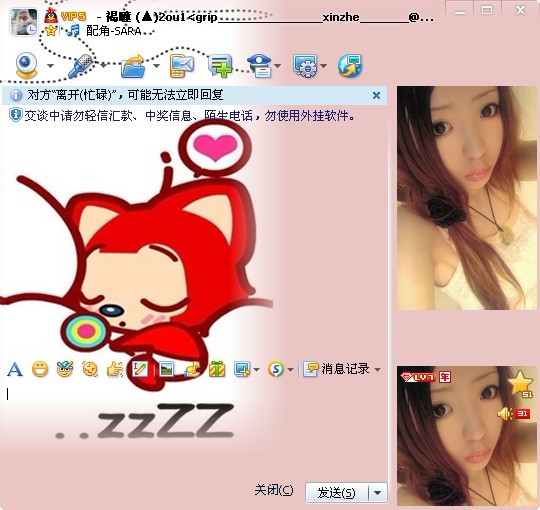Open remote assistance monitor-gear icon
Viewport: 540px width, 510px height.
click(305, 65)
